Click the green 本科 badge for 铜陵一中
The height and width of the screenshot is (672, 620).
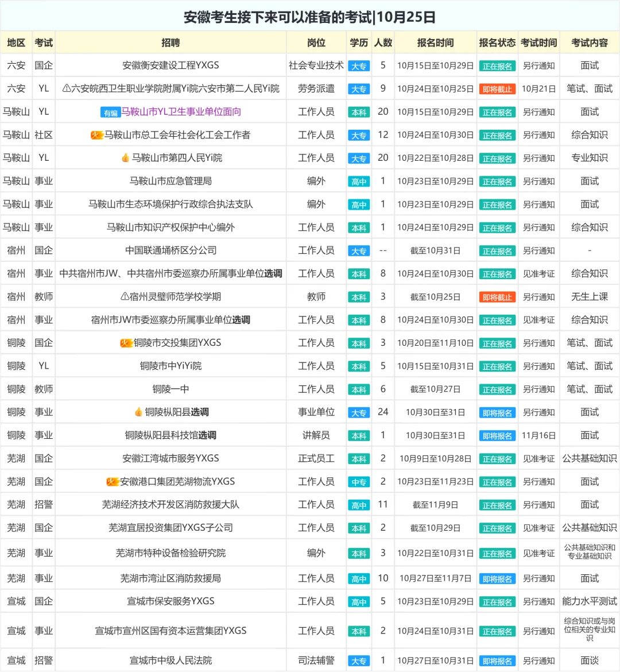358,389
